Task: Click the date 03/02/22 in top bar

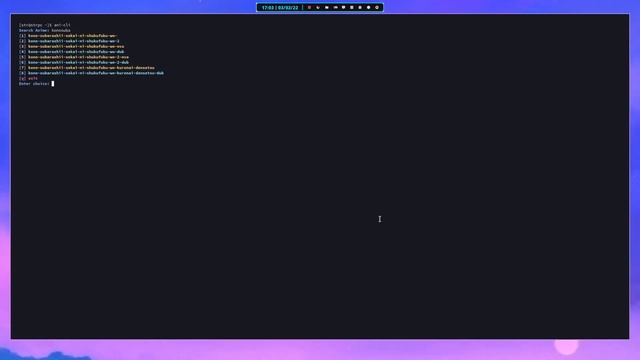Action: (x=288, y=7)
